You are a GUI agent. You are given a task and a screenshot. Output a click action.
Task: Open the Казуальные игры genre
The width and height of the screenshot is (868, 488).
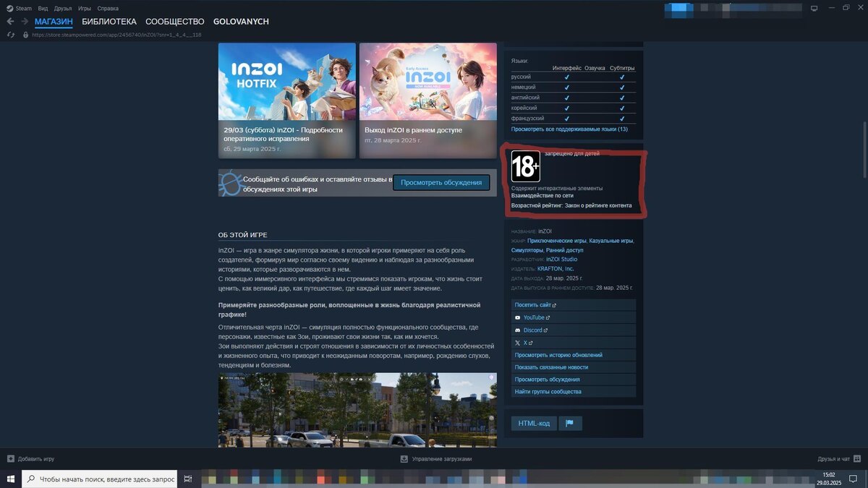point(611,240)
